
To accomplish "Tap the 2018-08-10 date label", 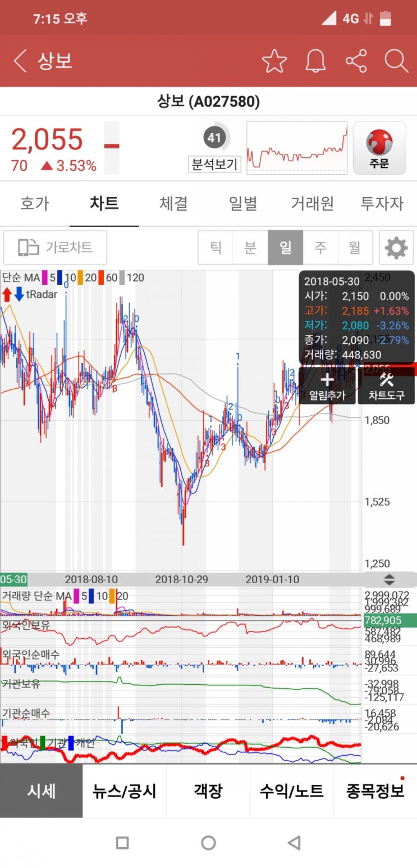I will coord(91,579).
